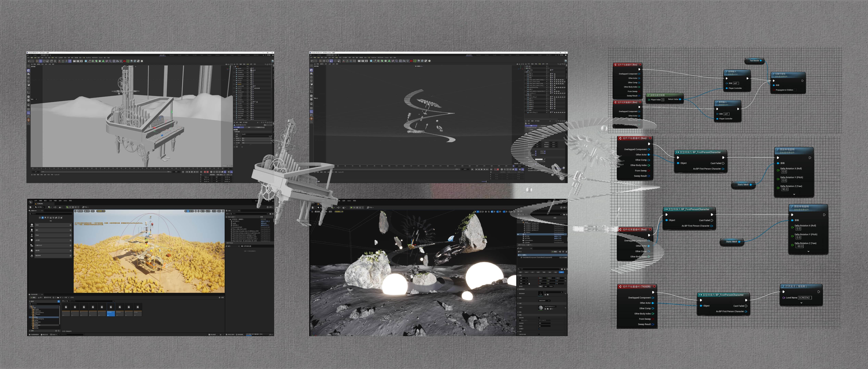
Task: Toggle X axis lock in Cinema 4D toolbar
Action: (x=59, y=61)
